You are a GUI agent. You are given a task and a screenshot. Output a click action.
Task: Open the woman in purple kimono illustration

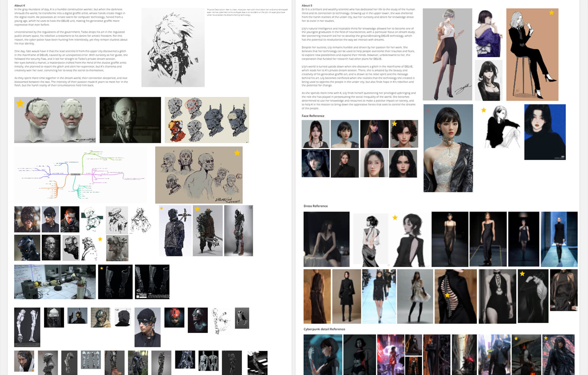488,33
